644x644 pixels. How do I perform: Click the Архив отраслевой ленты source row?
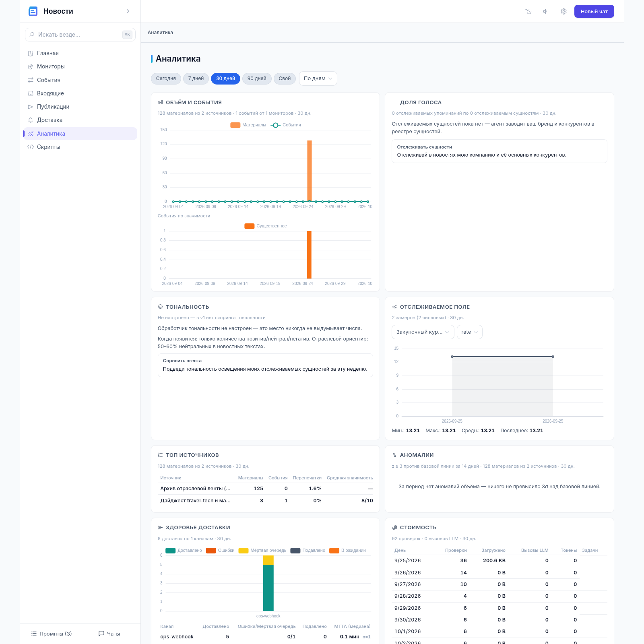click(x=266, y=489)
